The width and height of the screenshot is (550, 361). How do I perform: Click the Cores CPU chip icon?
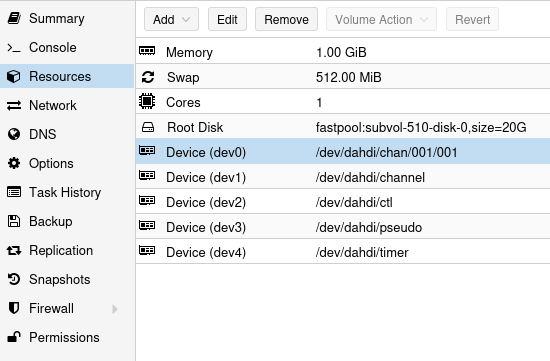(x=147, y=101)
